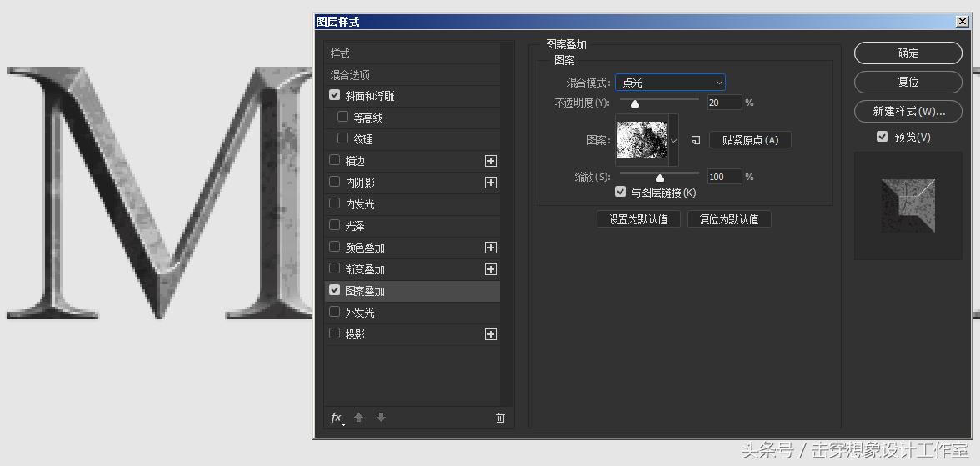The height and width of the screenshot is (466, 980).
Task: Click the move effect up arrow
Action: [x=358, y=417]
